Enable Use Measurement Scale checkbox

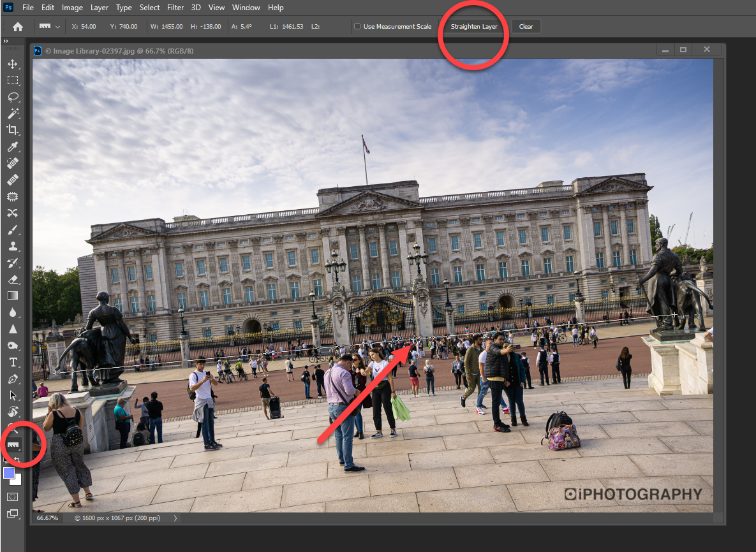point(357,27)
